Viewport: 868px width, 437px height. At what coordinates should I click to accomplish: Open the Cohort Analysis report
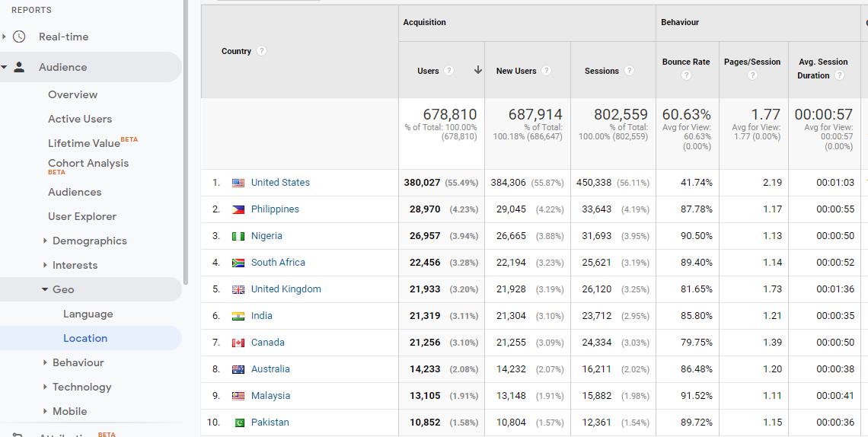pyautogui.click(x=88, y=163)
